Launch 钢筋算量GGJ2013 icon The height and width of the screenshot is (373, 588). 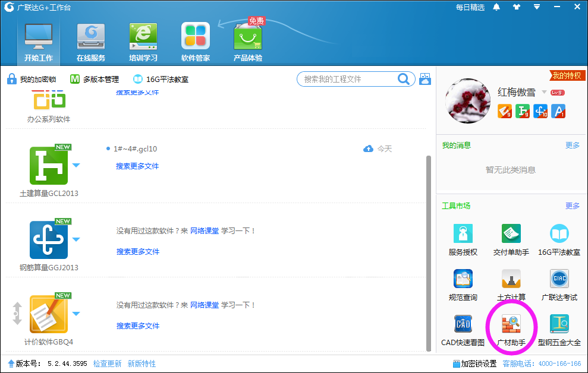(x=49, y=240)
